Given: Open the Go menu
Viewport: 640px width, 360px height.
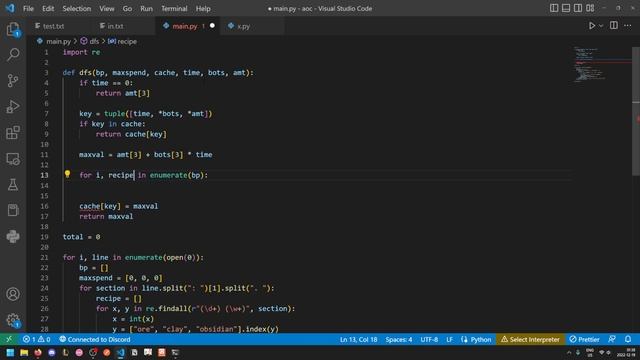Looking at the screenshot, I should point(127,8).
